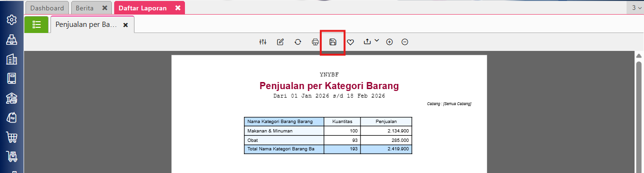
Task: Switch to the Dashboard tab
Action: 47,8
